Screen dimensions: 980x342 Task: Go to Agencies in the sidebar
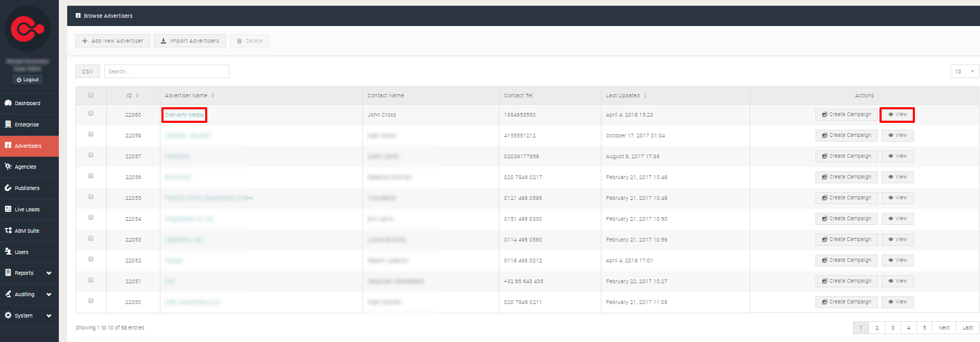pos(25,167)
